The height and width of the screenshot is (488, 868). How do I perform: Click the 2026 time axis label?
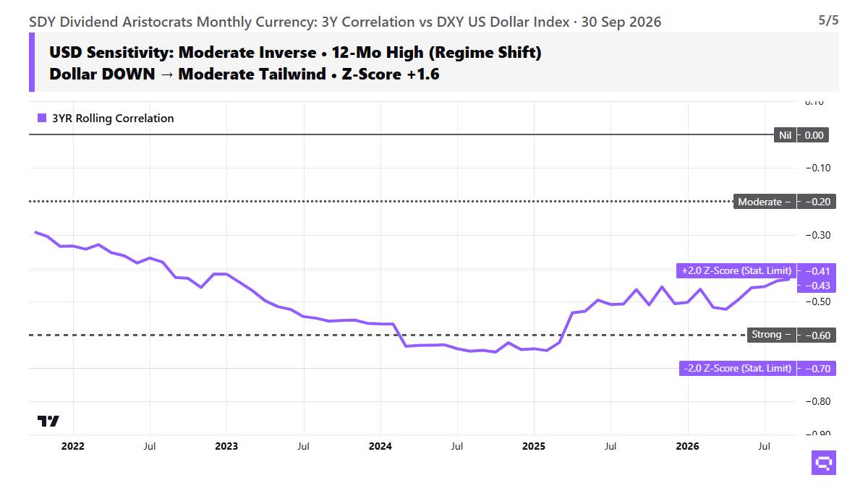(686, 446)
